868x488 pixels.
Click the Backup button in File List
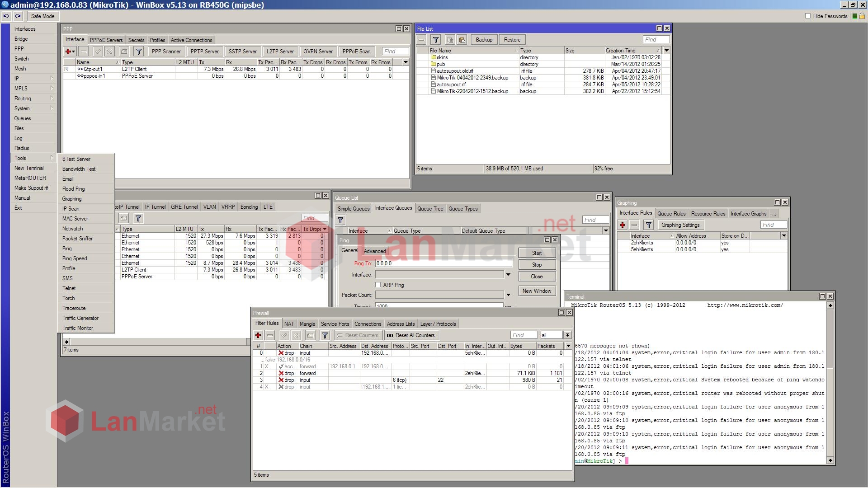(x=484, y=40)
